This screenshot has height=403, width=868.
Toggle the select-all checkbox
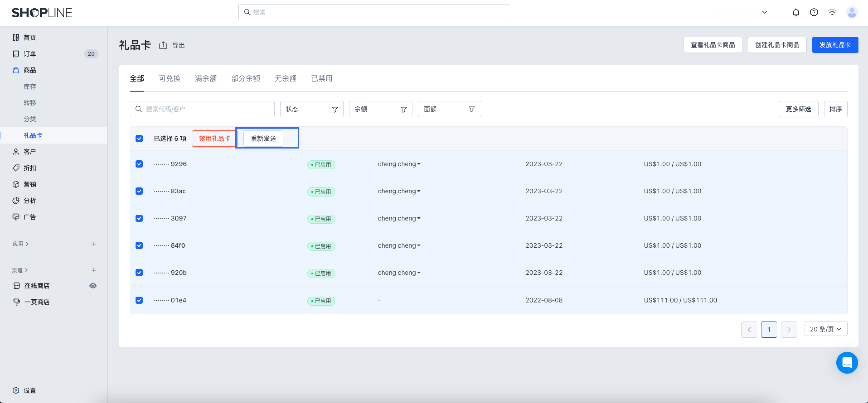pos(139,139)
